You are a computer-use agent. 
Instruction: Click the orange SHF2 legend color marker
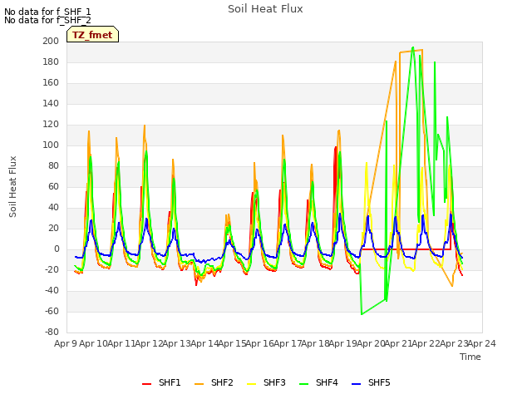click(199, 384)
